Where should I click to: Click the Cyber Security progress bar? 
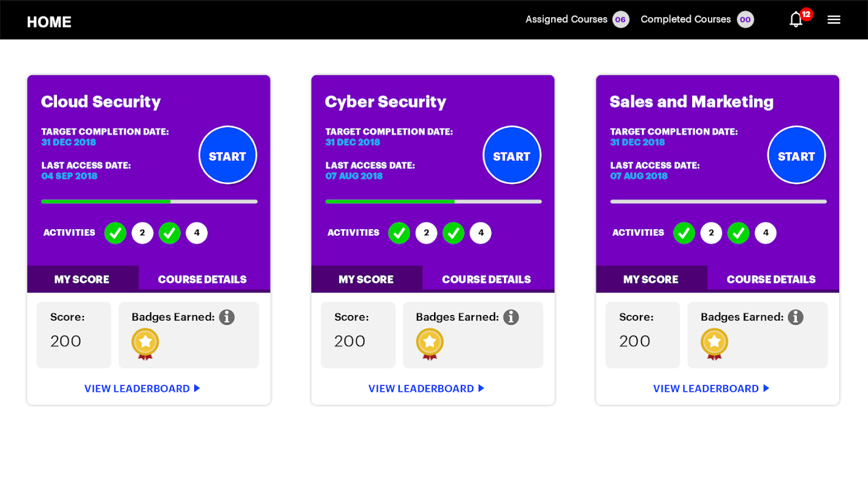433,201
